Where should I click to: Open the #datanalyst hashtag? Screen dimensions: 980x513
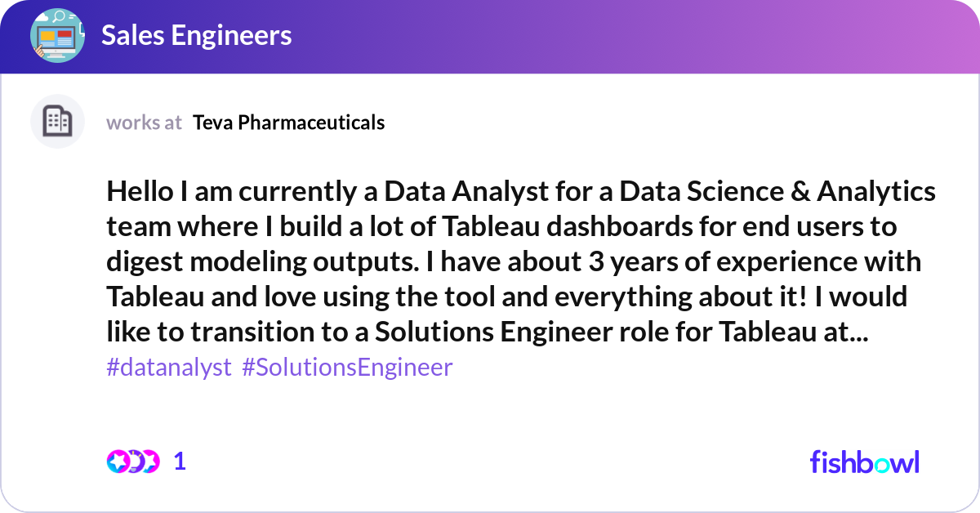[x=169, y=368]
